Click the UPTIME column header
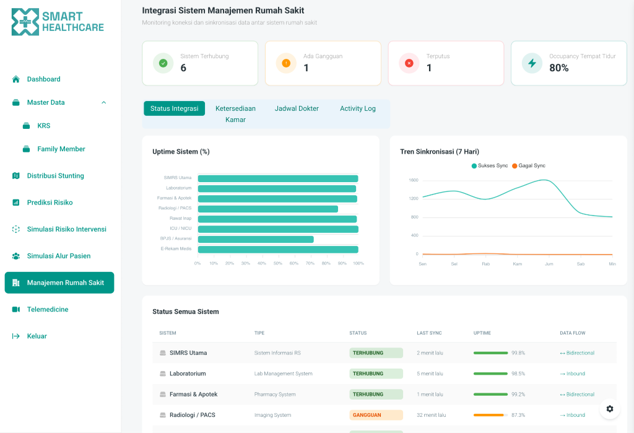Screen dimensions: 634x433 click(x=482, y=333)
